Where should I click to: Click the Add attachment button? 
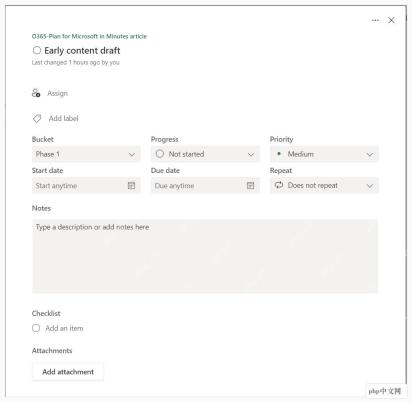click(68, 372)
